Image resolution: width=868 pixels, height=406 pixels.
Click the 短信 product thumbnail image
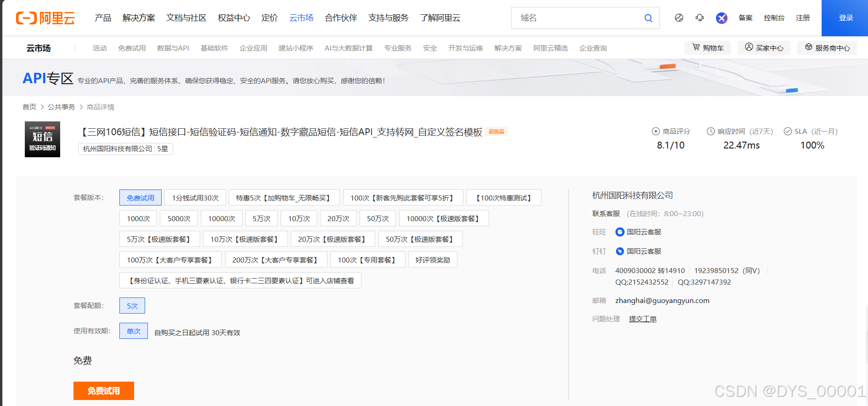pos(42,139)
